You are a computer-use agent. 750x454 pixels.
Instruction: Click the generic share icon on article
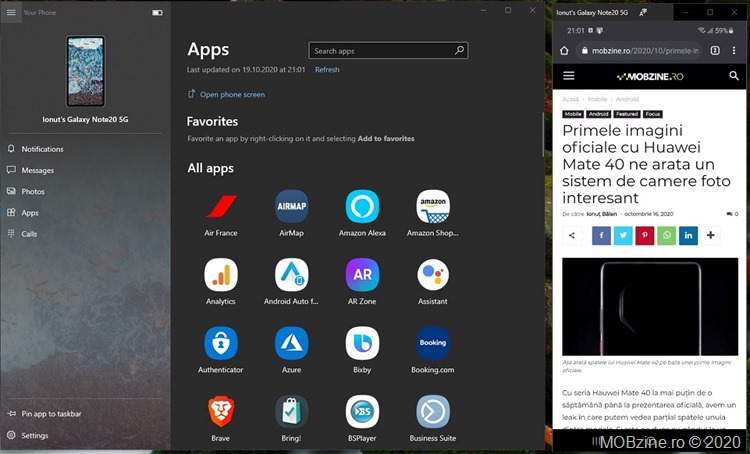(572, 235)
